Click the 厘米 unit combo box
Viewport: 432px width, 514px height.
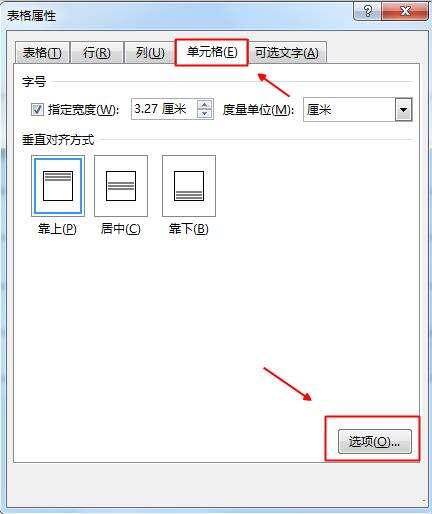point(358,109)
